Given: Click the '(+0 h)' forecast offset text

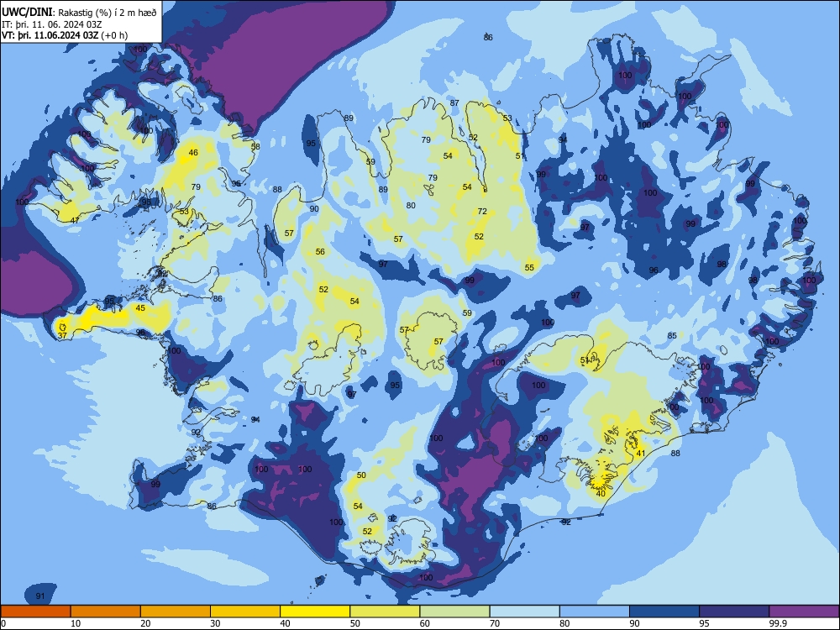Looking at the screenshot, I should (114, 36).
